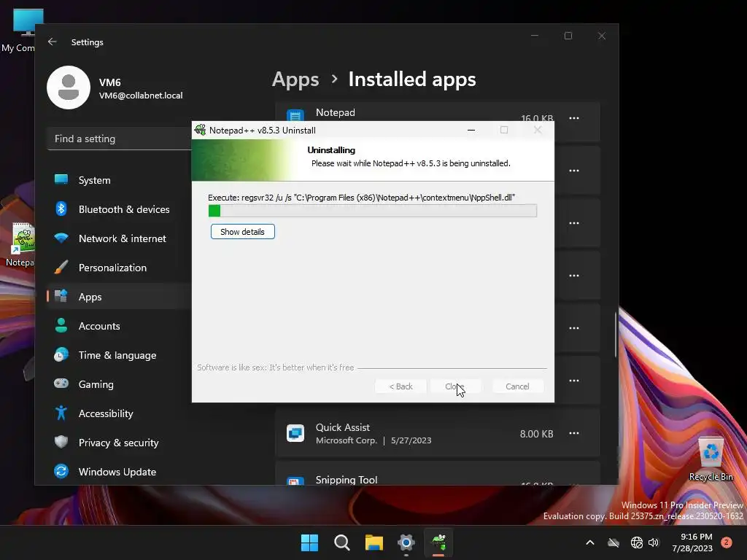Open Privacy & security settings
The image size is (747, 560).
point(119,443)
